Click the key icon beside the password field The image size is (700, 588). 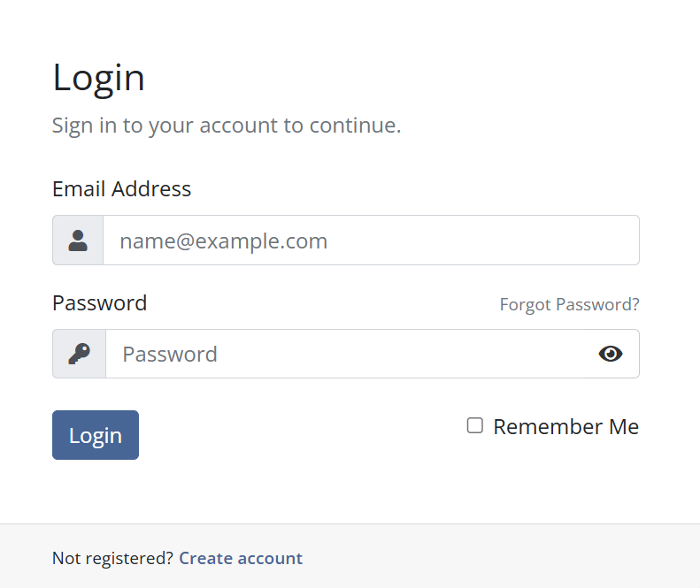79,354
